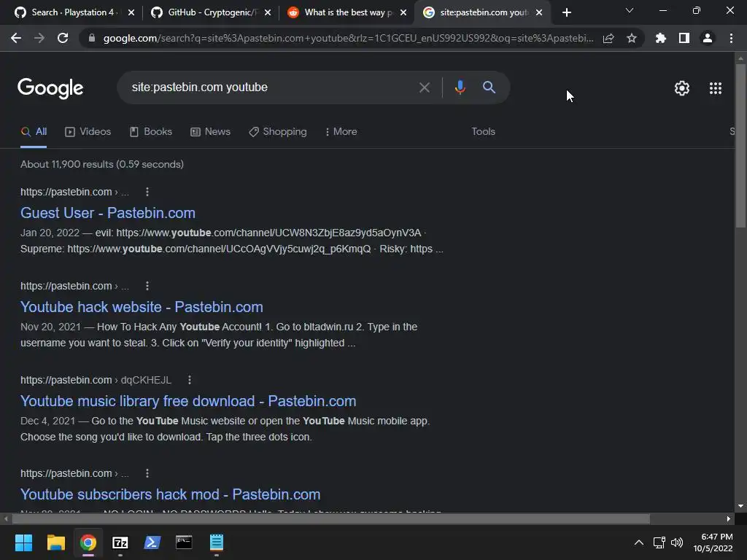Start voice search with the microphone
Screen dimensions: 747x560
(x=460, y=87)
